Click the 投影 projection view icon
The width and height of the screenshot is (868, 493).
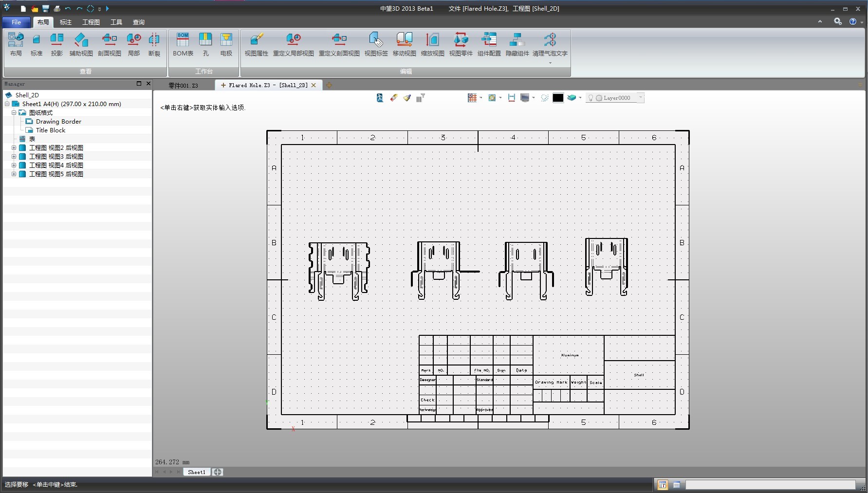tap(57, 44)
